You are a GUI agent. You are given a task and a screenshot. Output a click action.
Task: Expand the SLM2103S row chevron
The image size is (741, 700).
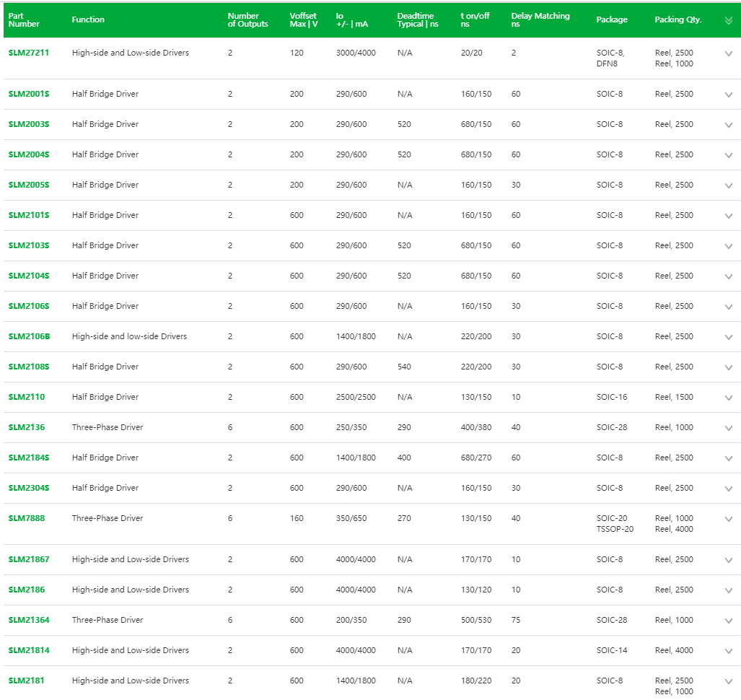[x=728, y=246]
